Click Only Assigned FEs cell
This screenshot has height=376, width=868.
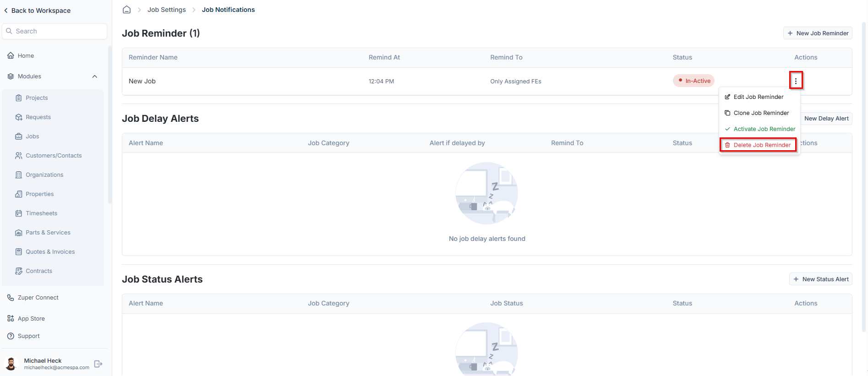516,82
